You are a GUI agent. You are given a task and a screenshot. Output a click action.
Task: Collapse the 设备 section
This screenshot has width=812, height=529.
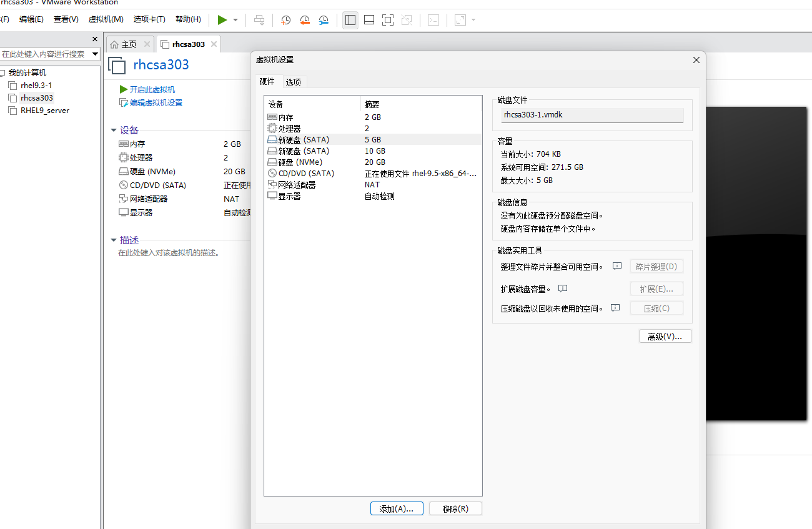[114, 131]
